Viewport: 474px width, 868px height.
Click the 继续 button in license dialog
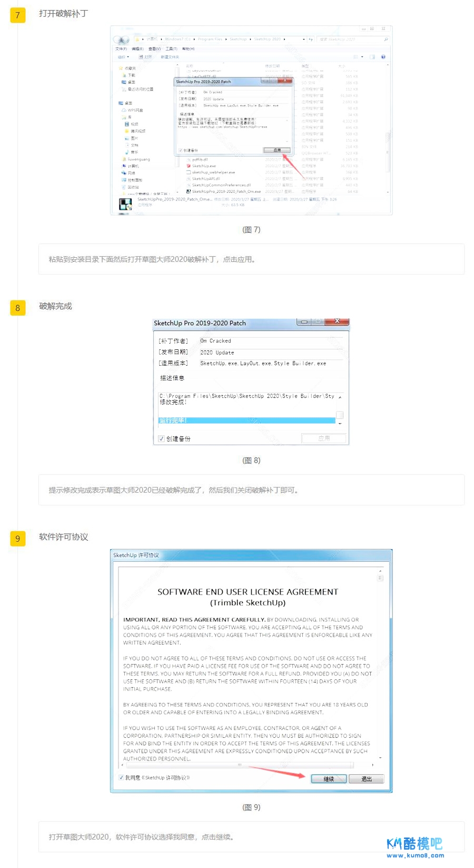(329, 779)
